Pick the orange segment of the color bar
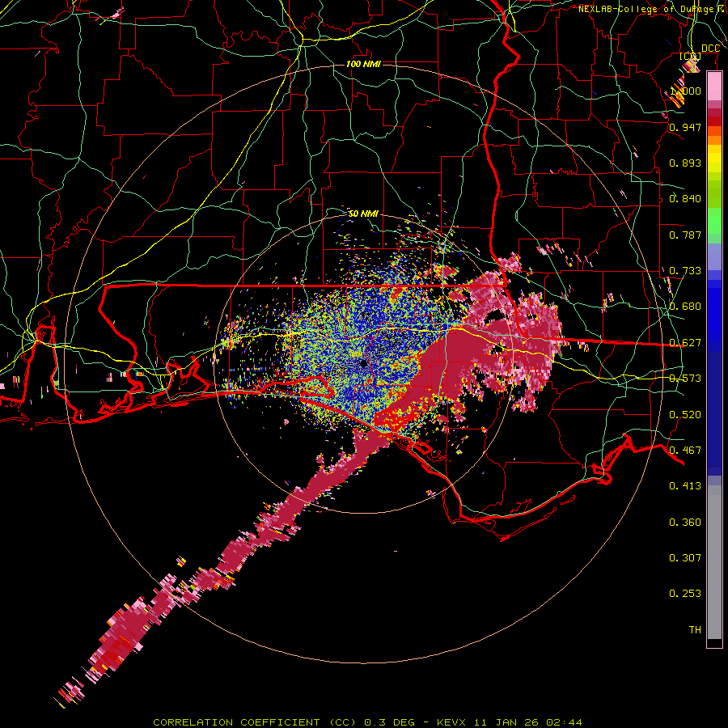728x728 pixels. pos(714,140)
